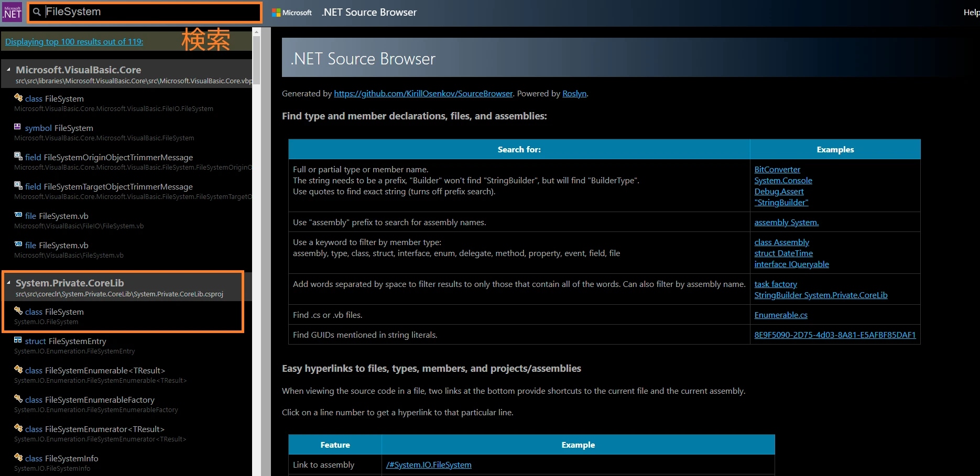Screen dimensions: 980x476
Task: Collapse the System.Private.CoreLib assembly group
Action: pos(8,282)
